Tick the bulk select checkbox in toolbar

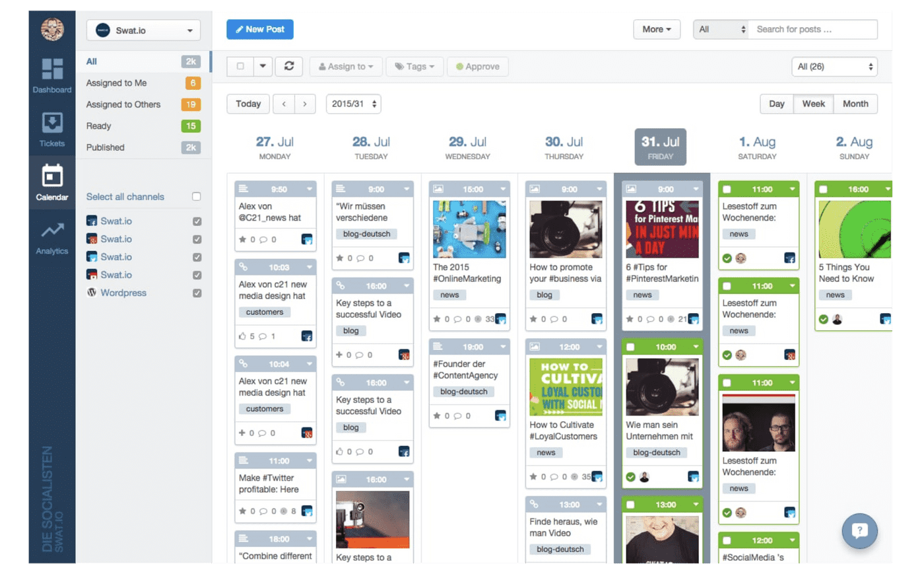240,67
